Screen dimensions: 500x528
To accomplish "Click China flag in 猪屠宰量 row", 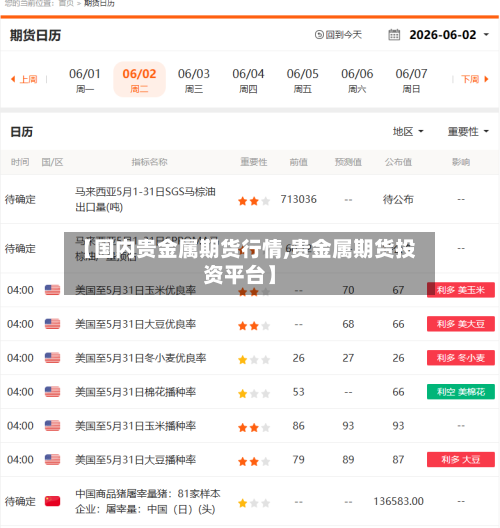I will click(52, 501).
